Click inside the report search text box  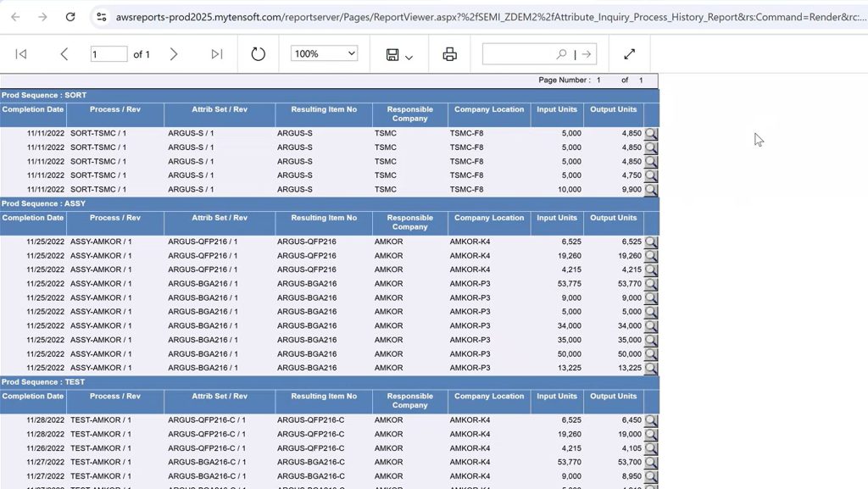pos(517,53)
